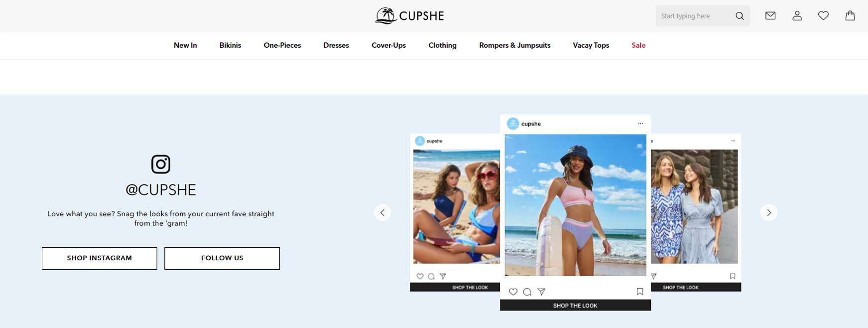Open the right post with two women in dresses

(694, 206)
